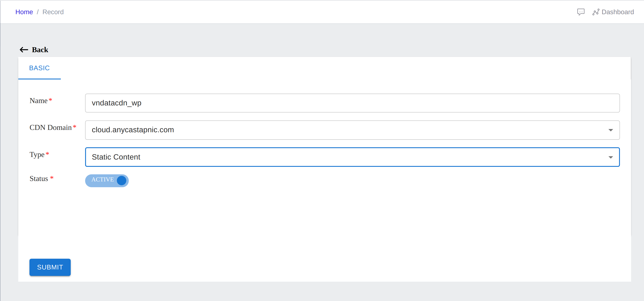Click the Type field label
Image resolution: width=644 pixels, height=301 pixels.
pyautogui.click(x=37, y=154)
